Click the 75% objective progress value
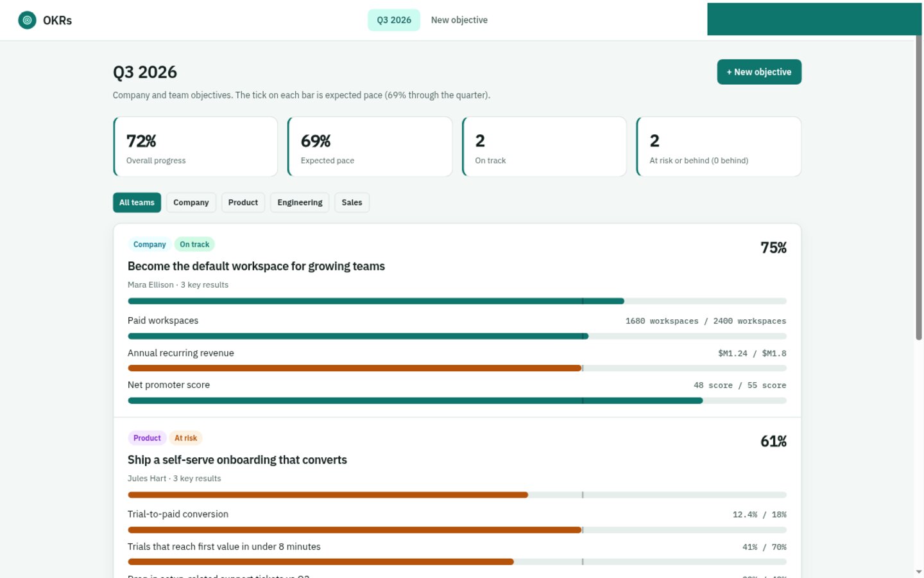This screenshot has height=578, width=924. pyautogui.click(x=773, y=248)
